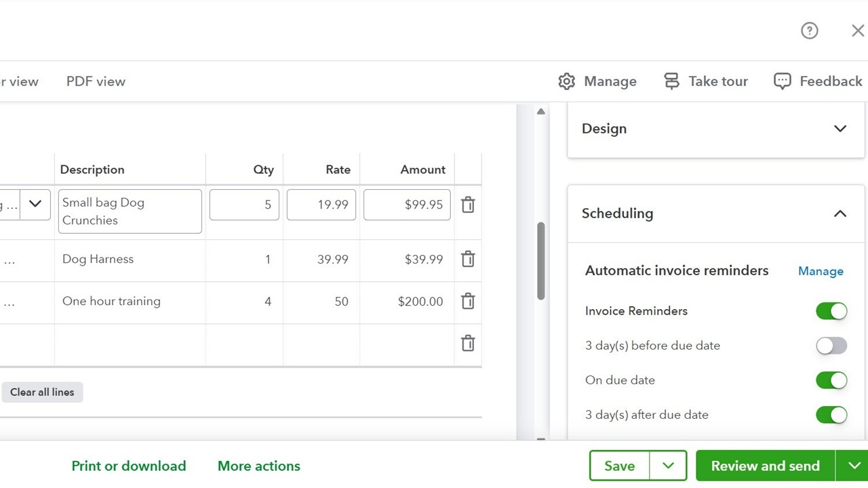Click the Save button

click(x=620, y=466)
